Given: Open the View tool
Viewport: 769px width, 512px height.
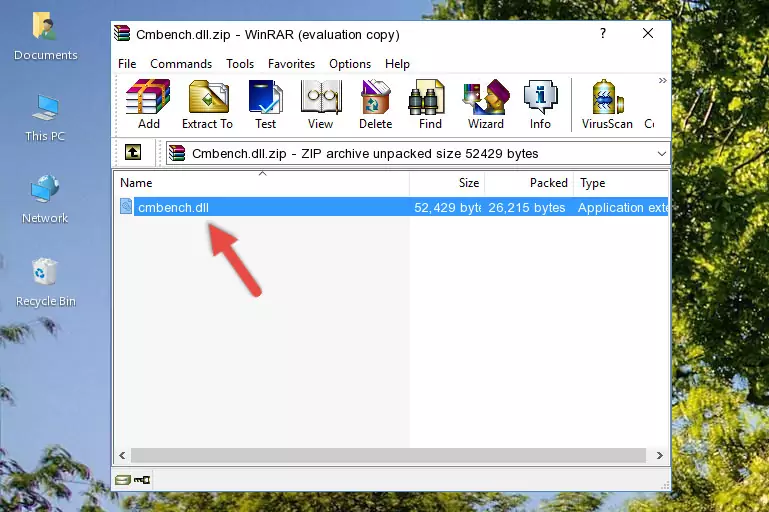Looking at the screenshot, I should (x=321, y=104).
